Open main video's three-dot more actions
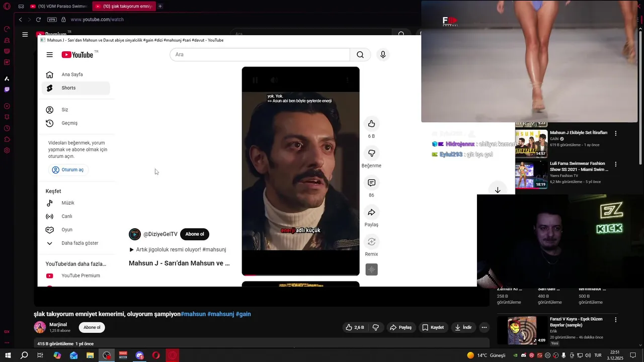This screenshot has height=362, width=644. [484, 327]
